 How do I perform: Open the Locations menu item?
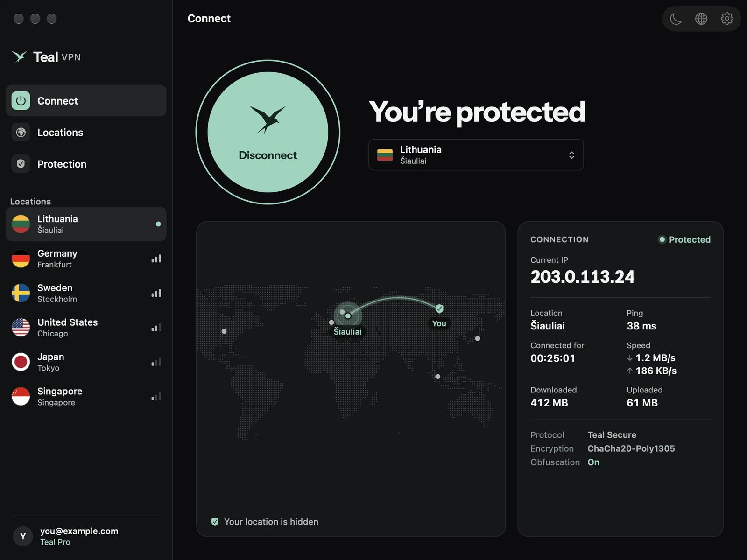point(86,133)
